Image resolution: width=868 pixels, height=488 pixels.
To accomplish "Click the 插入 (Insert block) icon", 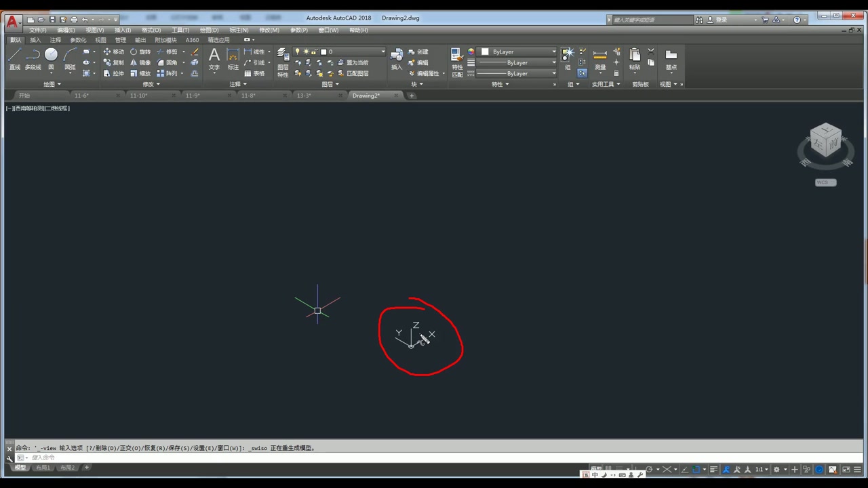I will coord(397,59).
